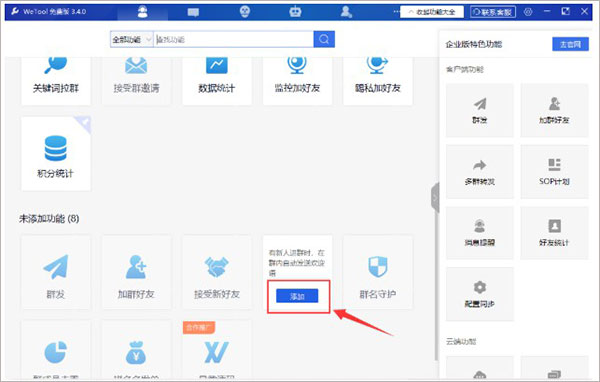Click the more options ellipsis in the title bar
The width and height of the screenshot is (600, 382).
396,12
